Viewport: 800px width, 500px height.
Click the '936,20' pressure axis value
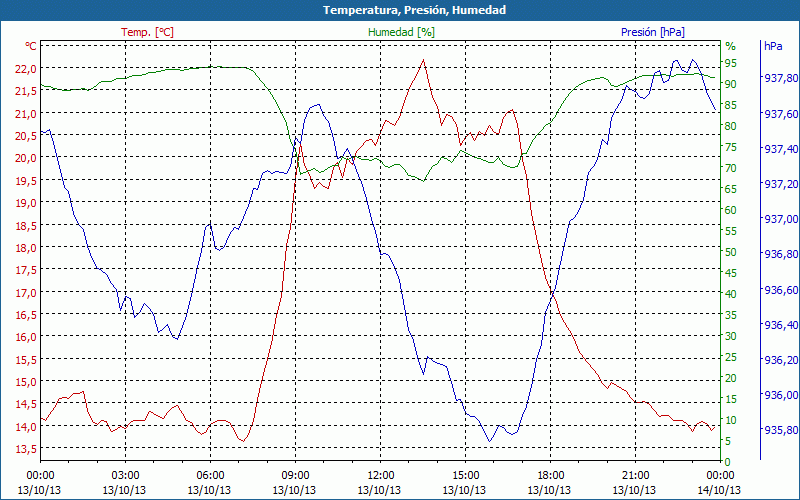pyautogui.click(x=781, y=360)
